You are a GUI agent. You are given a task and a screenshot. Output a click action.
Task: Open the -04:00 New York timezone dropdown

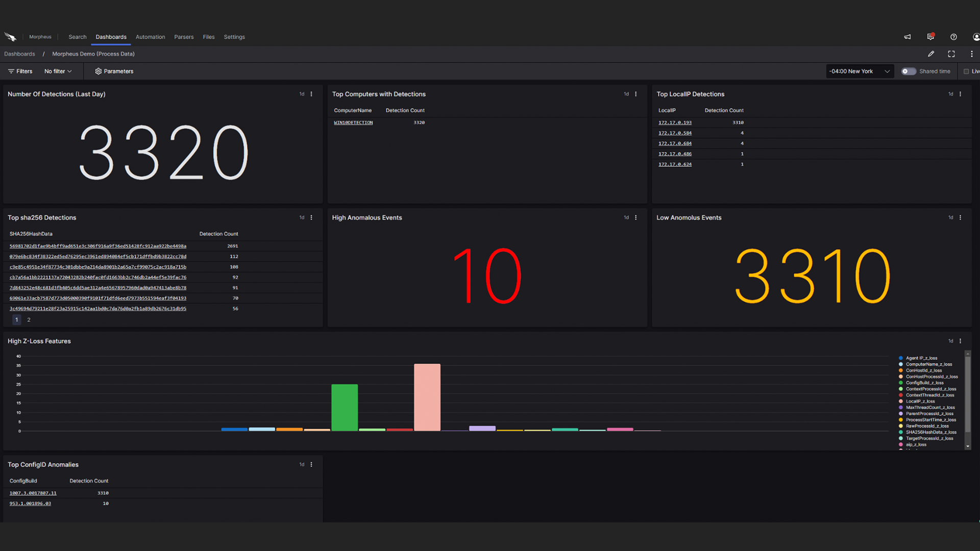(x=860, y=71)
